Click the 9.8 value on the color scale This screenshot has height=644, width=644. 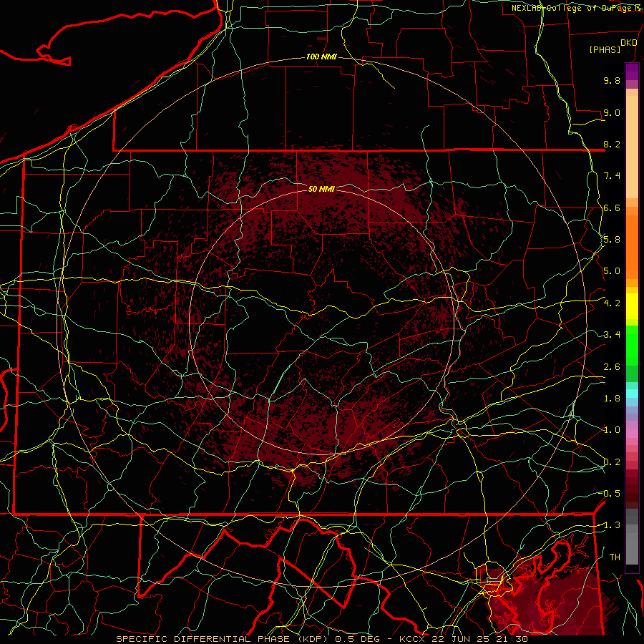pyautogui.click(x=612, y=80)
